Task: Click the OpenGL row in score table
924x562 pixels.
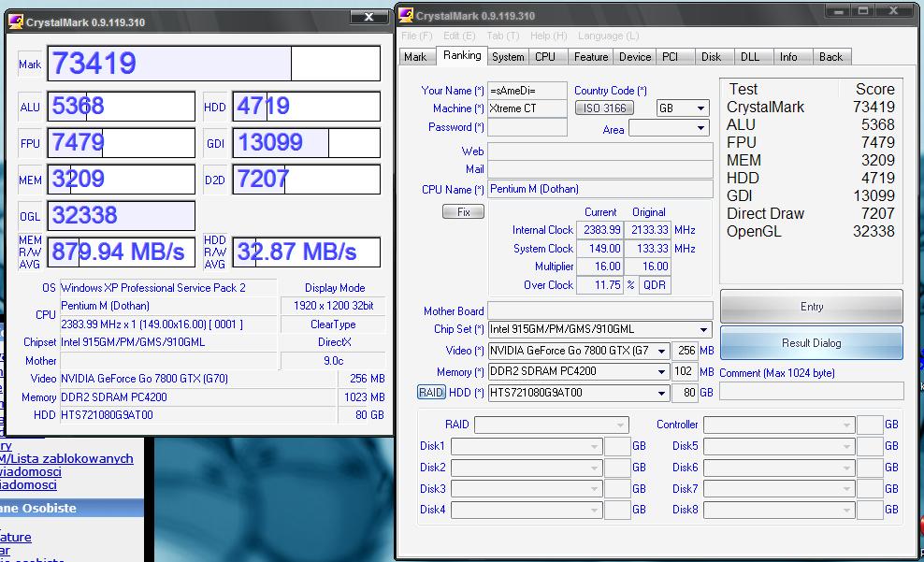Action: point(811,232)
